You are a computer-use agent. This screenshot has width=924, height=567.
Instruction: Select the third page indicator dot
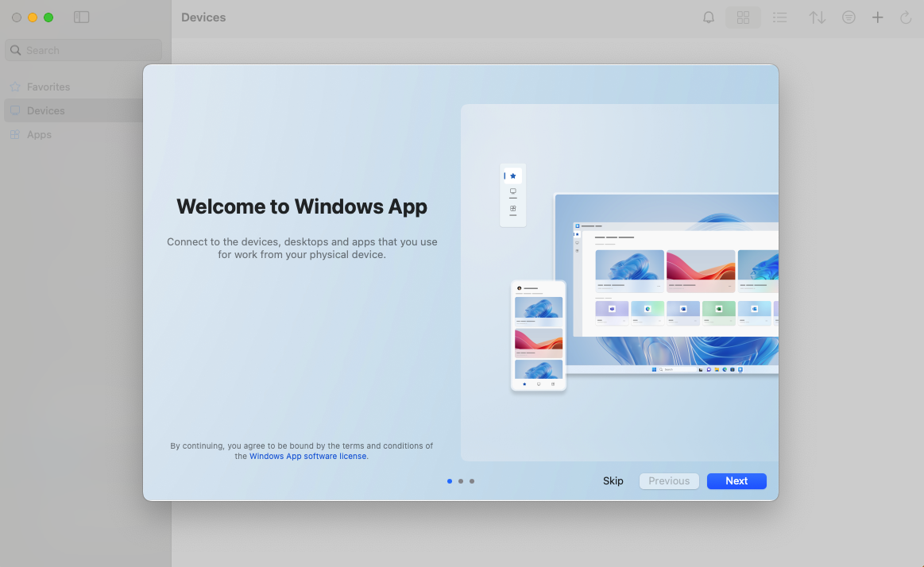coord(471,481)
